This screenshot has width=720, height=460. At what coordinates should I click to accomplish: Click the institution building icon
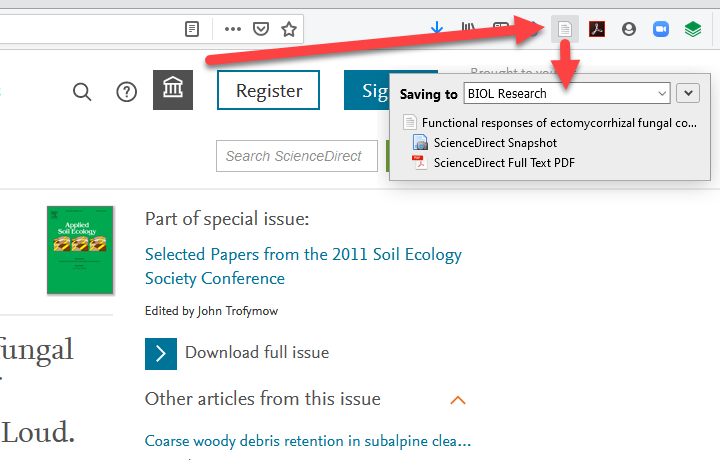(x=173, y=90)
